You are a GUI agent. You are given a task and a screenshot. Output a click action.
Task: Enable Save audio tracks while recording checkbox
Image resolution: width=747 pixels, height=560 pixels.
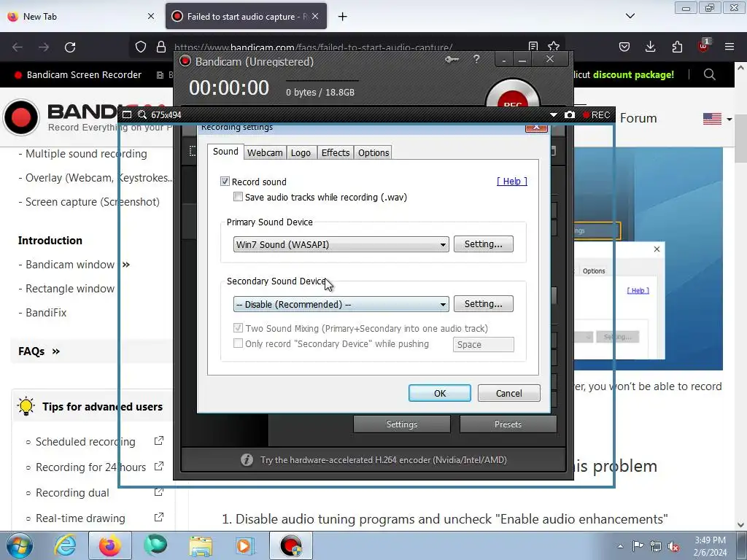click(238, 197)
